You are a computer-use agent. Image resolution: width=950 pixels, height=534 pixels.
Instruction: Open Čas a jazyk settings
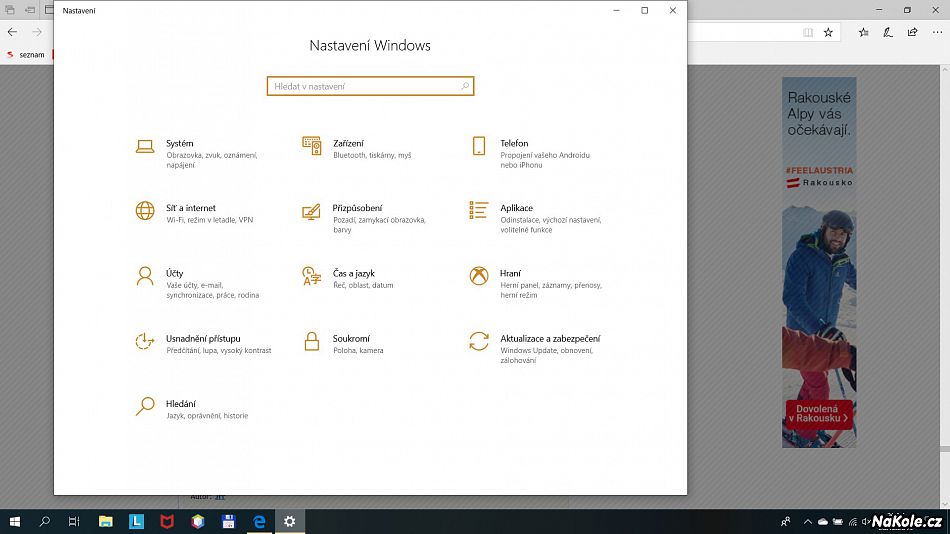point(348,279)
